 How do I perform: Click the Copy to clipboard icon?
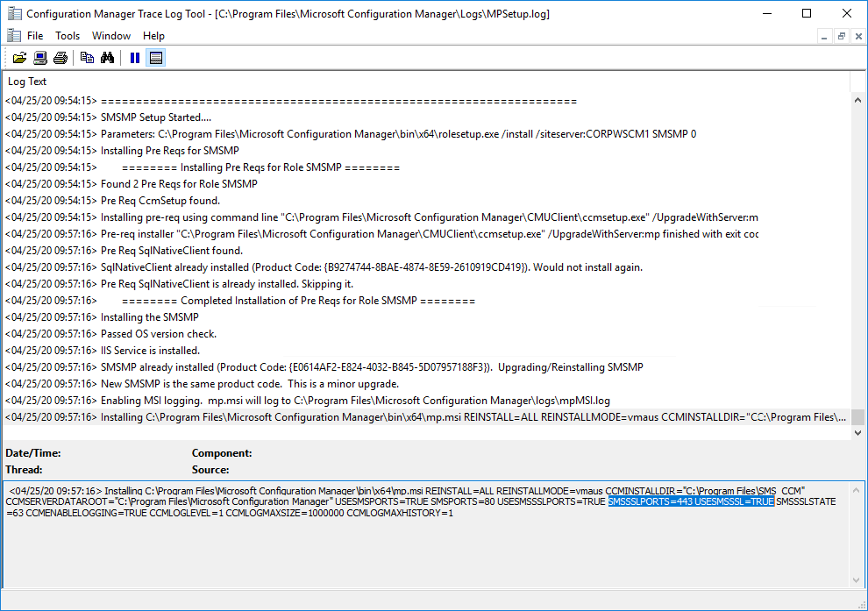(x=87, y=58)
